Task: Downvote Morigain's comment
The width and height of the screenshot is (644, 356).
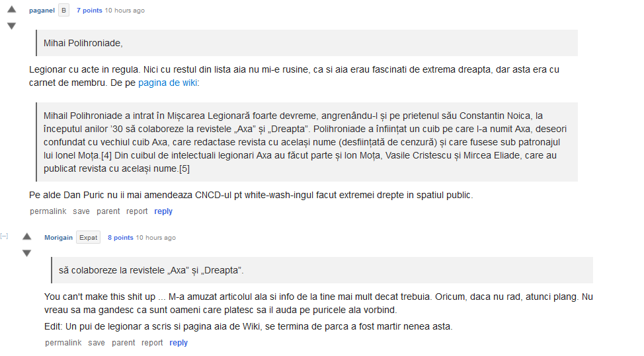Action: (26, 253)
